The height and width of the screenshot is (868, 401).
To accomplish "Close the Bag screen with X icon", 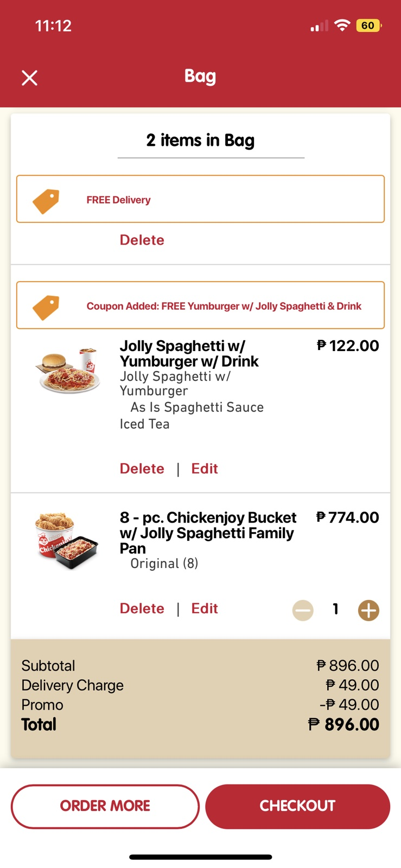I will pos(30,78).
